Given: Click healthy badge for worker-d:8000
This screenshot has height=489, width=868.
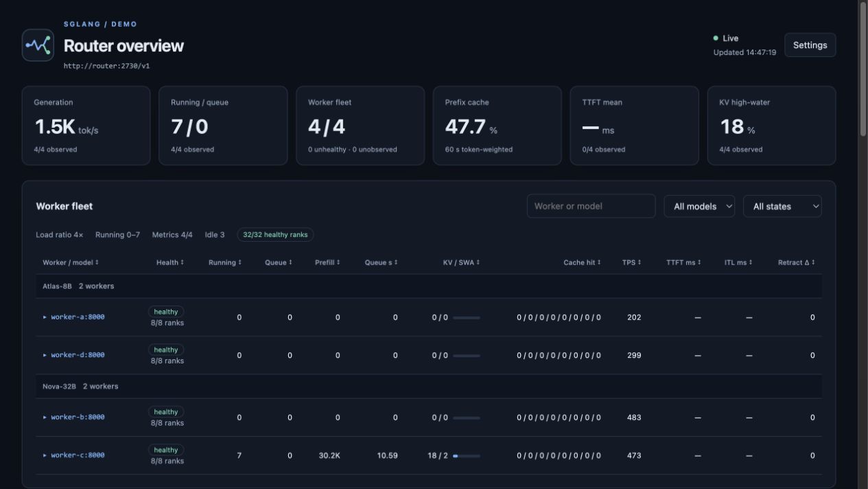Looking at the screenshot, I should (166, 350).
